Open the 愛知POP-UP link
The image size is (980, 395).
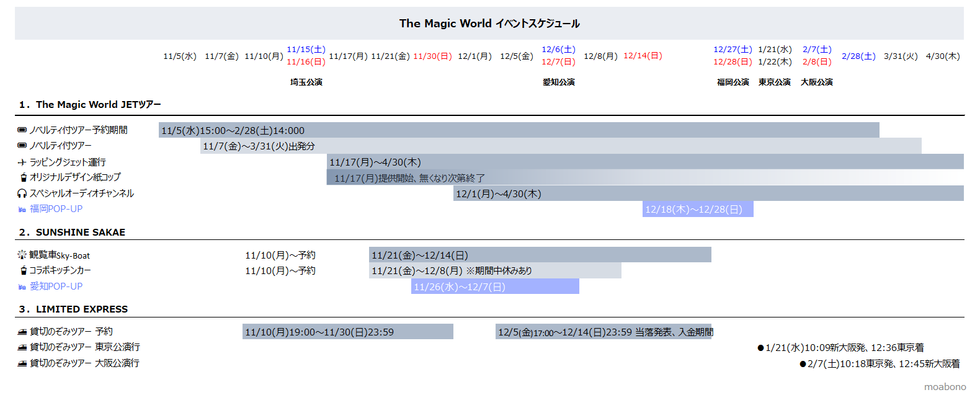point(56,286)
